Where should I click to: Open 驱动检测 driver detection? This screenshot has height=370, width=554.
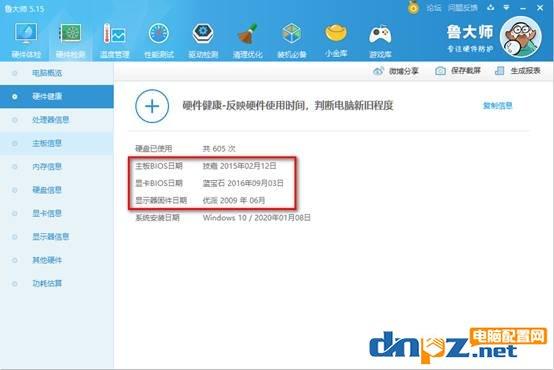[203, 40]
